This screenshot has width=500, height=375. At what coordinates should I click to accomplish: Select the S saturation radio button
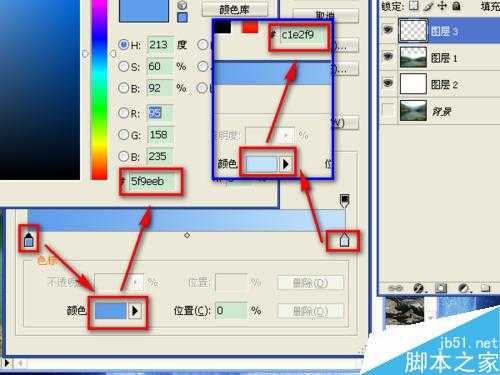[x=124, y=66]
